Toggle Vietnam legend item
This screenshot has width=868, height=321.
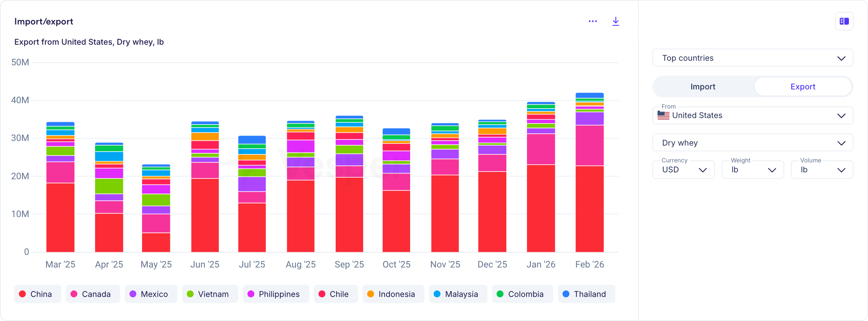[210, 294]
